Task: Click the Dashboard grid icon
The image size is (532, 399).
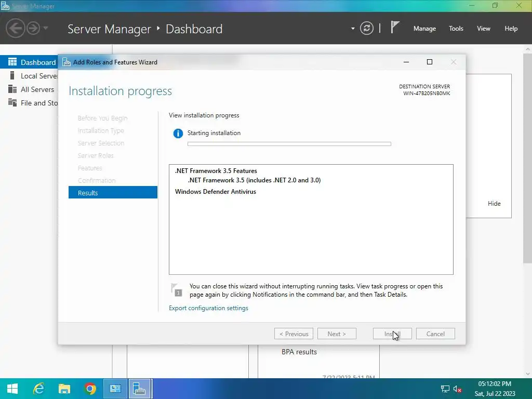Action: tap(12, 62)
